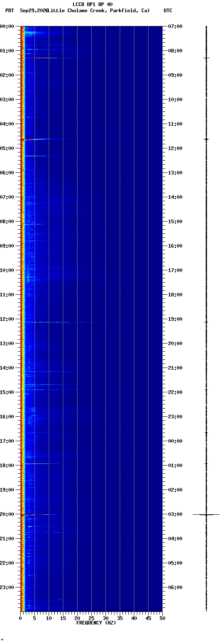224x644 pixels.
Task: Click '21:00' on the PDT time axis
Action: tap(7, 539)
